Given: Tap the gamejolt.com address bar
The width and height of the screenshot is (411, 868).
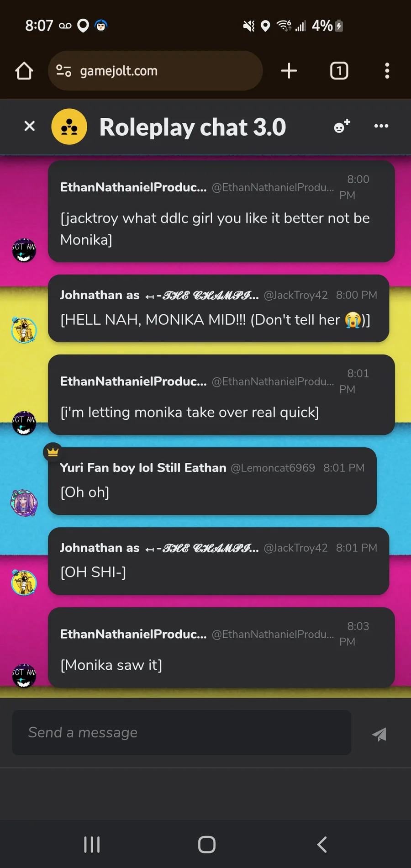Looking at the screenshot, I should click(x=155, y=71).
